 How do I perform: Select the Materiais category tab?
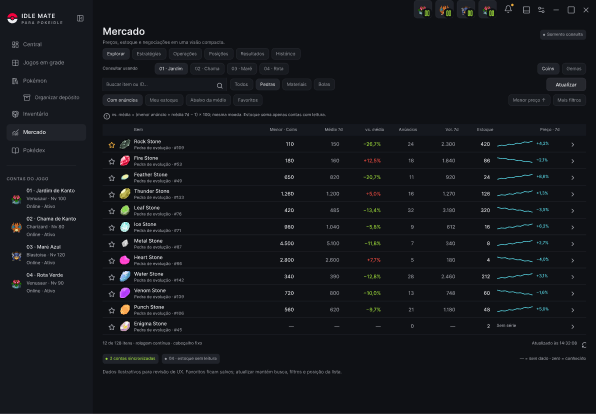[296, 84]
